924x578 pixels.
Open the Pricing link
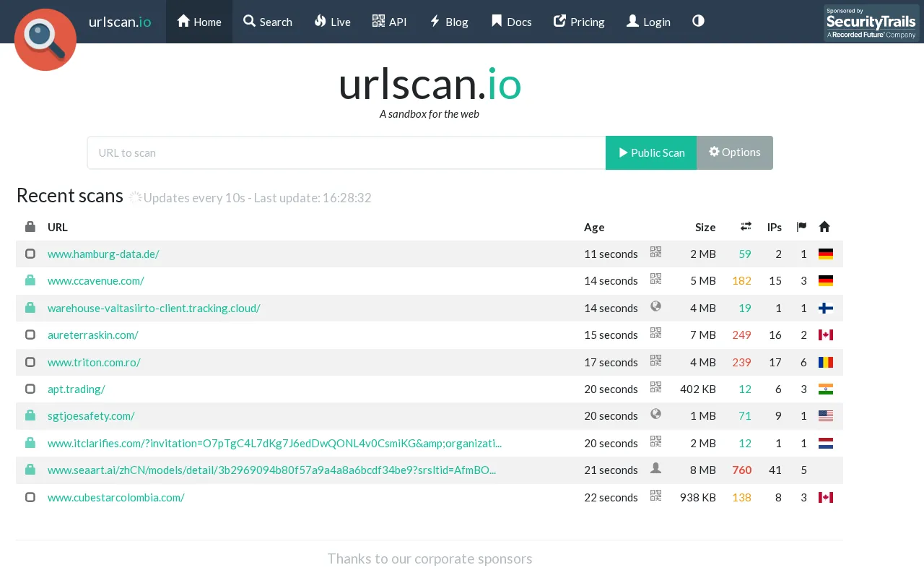[x=579, y=22]
